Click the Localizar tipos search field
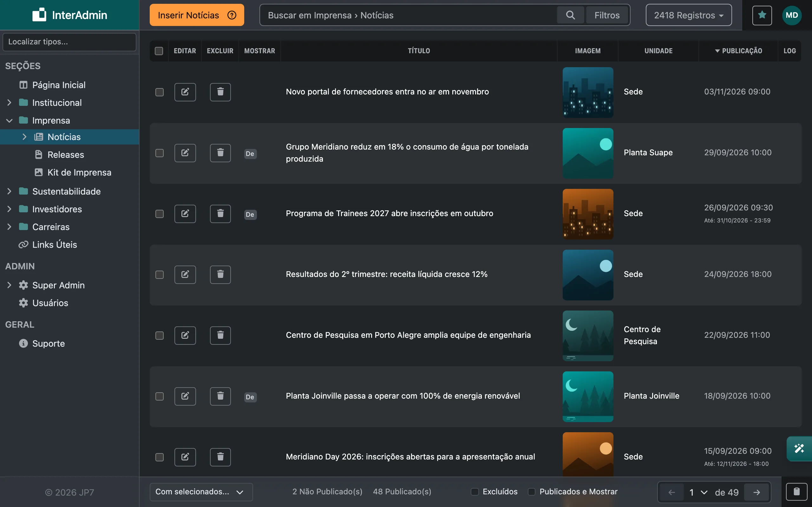The width and height of the screenshot is (812, 507). (x=69, y=42)
